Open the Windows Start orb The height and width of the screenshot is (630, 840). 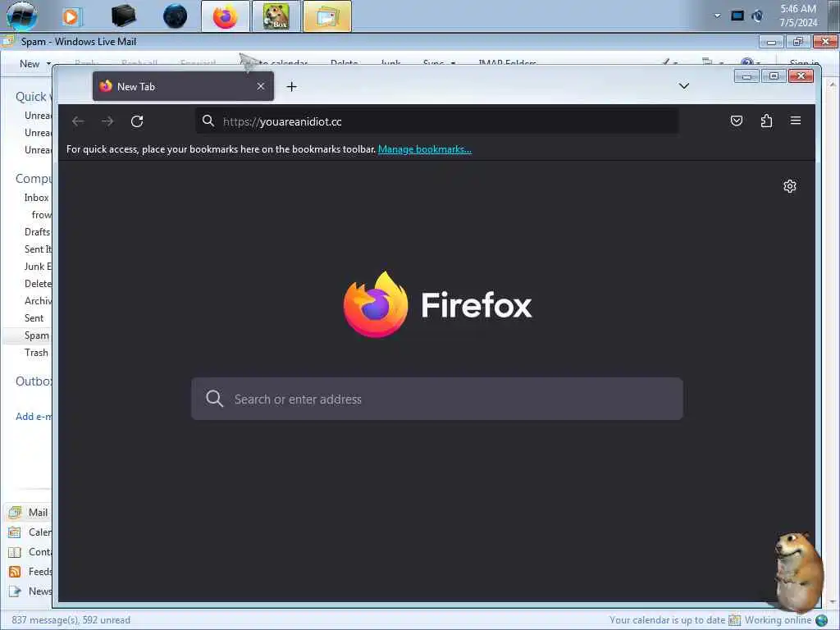tap(22, 16)
